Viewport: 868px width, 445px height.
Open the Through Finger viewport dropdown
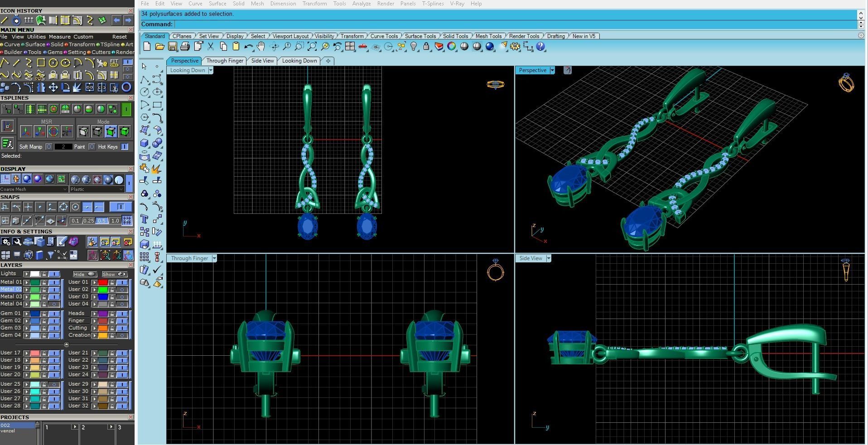point(214,258)
